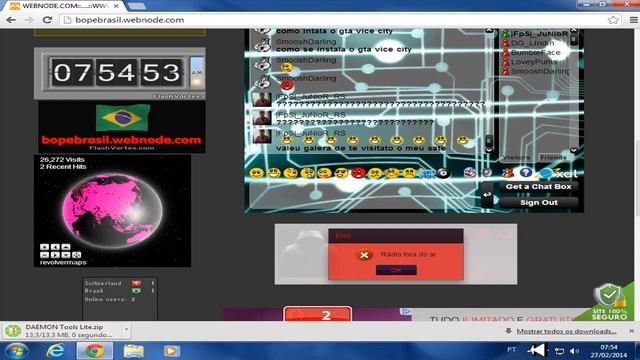This screenshot has width=640, height=360.
Task: Click the revolvermaps rotate left arrow
Action: [x=55, y=247]
